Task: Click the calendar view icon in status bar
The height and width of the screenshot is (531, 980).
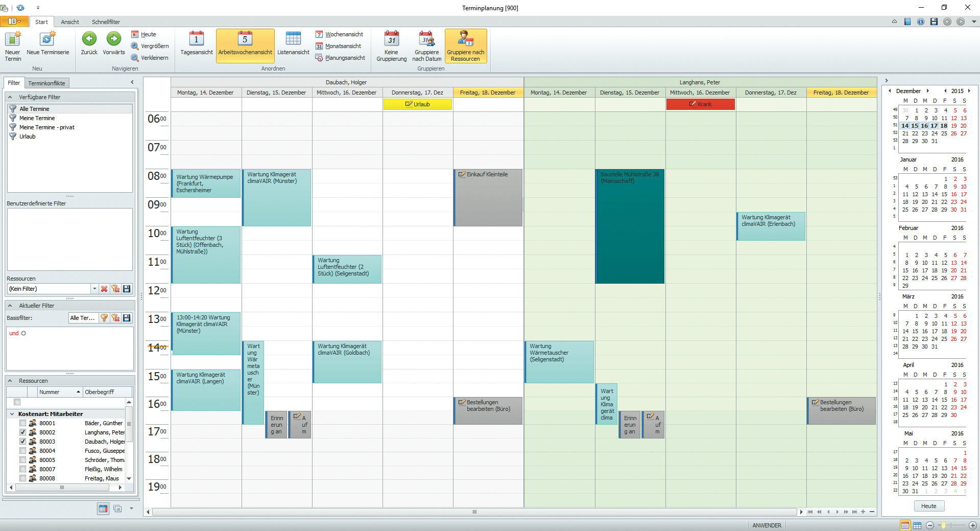Action: coord(905,525)
